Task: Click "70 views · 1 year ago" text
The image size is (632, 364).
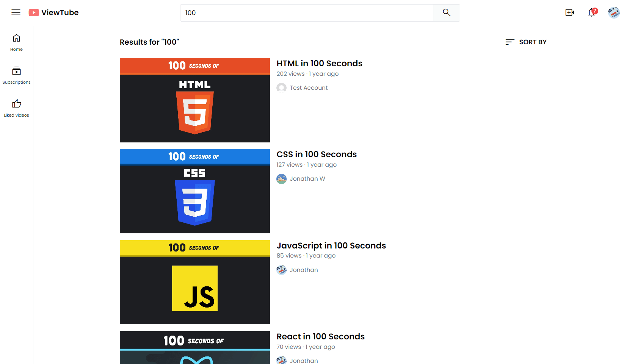Action: [306, 347]
